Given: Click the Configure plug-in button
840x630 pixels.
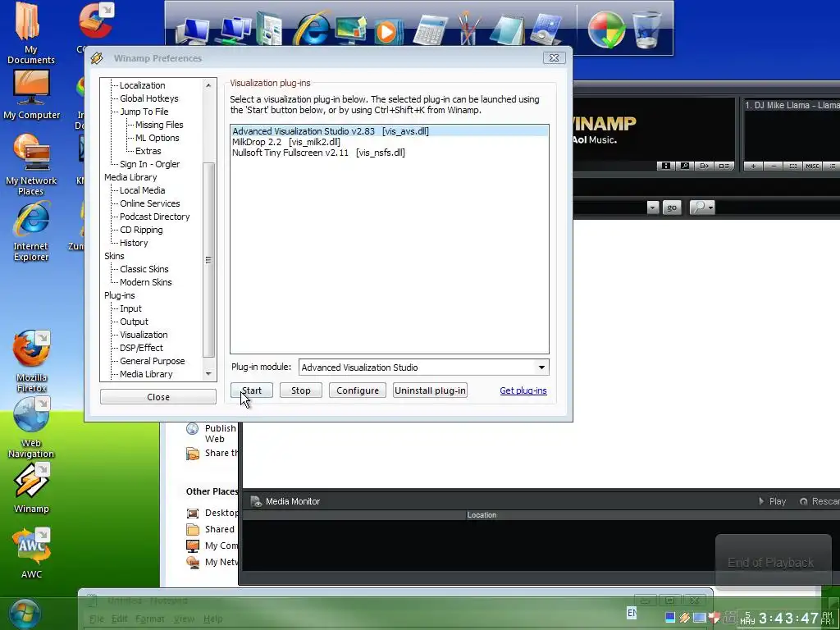Looking at the screenshot, I should pyautogui.click(x=358, y=390).
